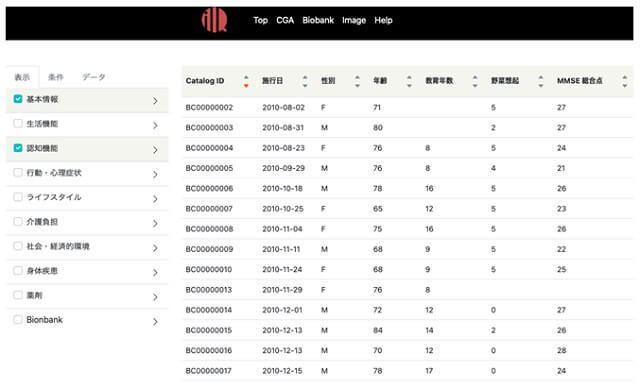Click the red site logo
Viewport: 640px width, 388px height.
point(214,20)
